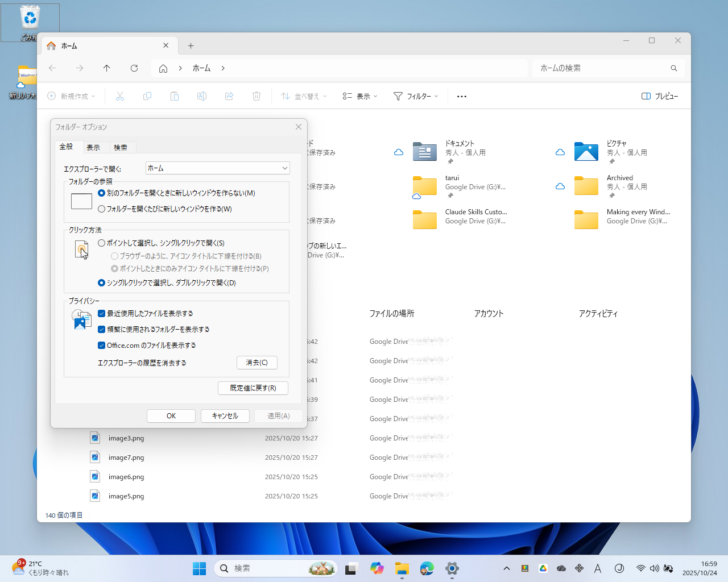The height and width of the screenshot is (582, 728).
Task: Open the フィルター dropdown
Action: pos(416,96)
